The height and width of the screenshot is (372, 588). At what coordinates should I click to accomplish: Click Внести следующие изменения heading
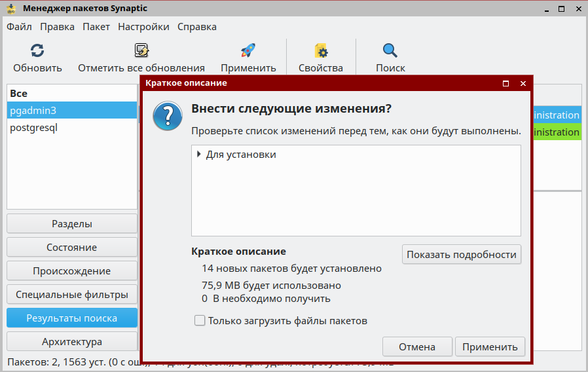(291, 108)
